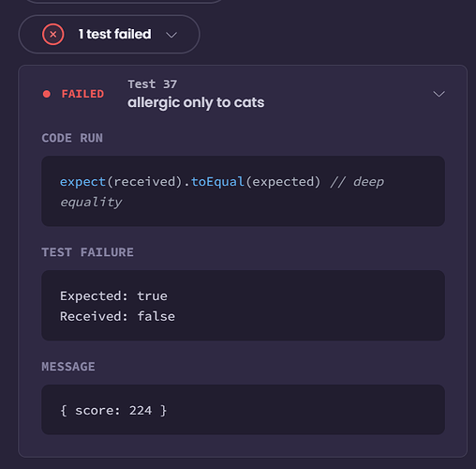Viewport: 476px width, 469px height.
Task: Expand the 1 test failed dropdown chevron
Action: tap(171, 35)
